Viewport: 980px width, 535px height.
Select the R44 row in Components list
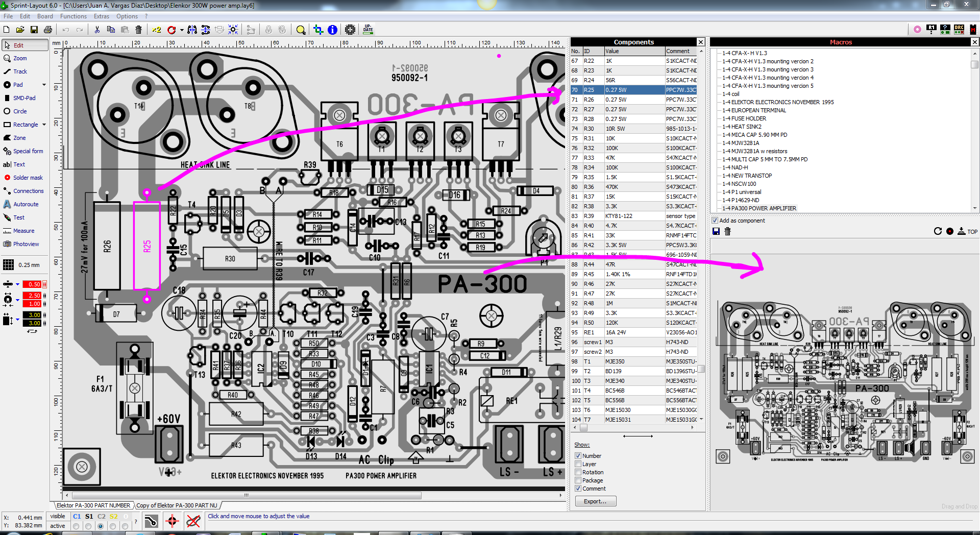633,264
